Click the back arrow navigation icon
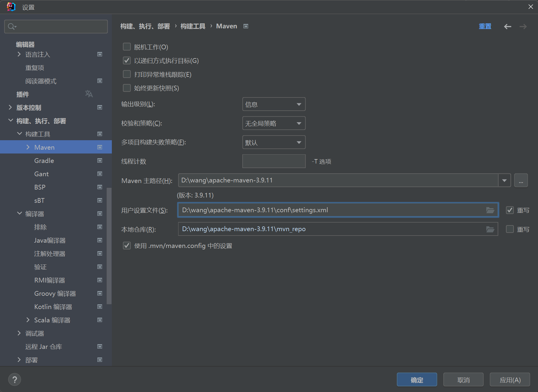538x392 pixels. (507, 27)
